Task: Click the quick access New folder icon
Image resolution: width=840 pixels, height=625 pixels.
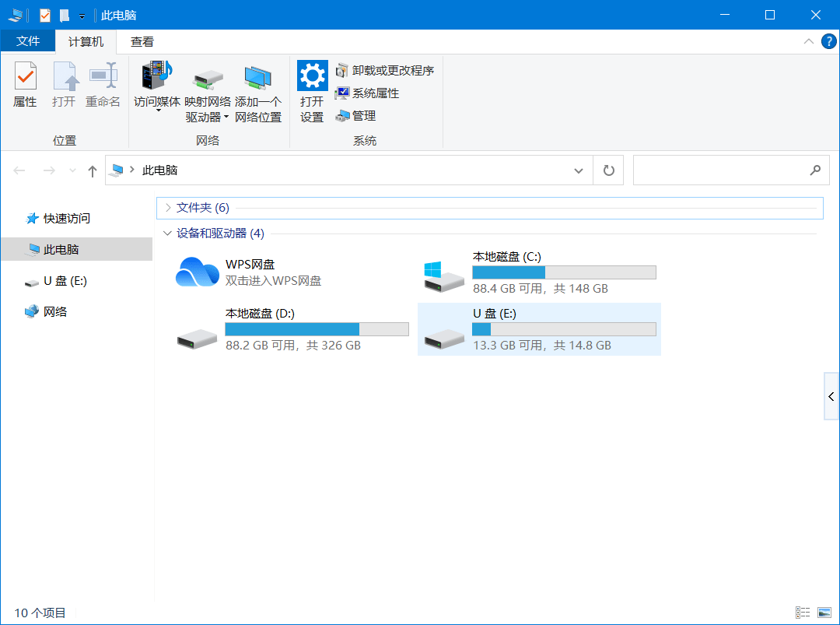Action: (65, 16)
